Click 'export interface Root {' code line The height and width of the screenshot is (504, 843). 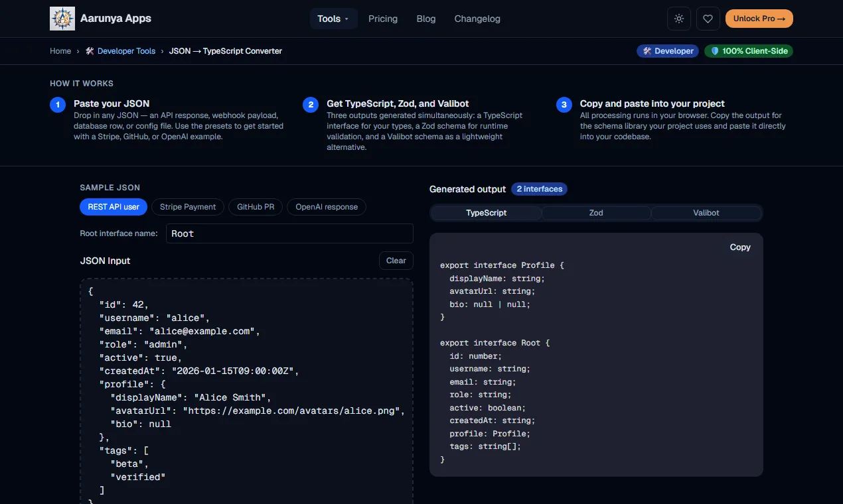click(x=495, y=343)
